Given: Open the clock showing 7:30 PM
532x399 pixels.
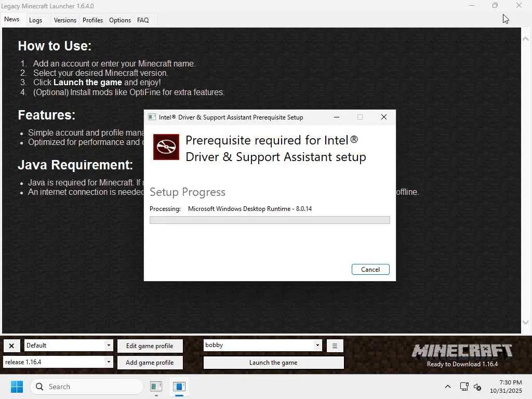Looking at the screenshot, I should coord(506,387).
